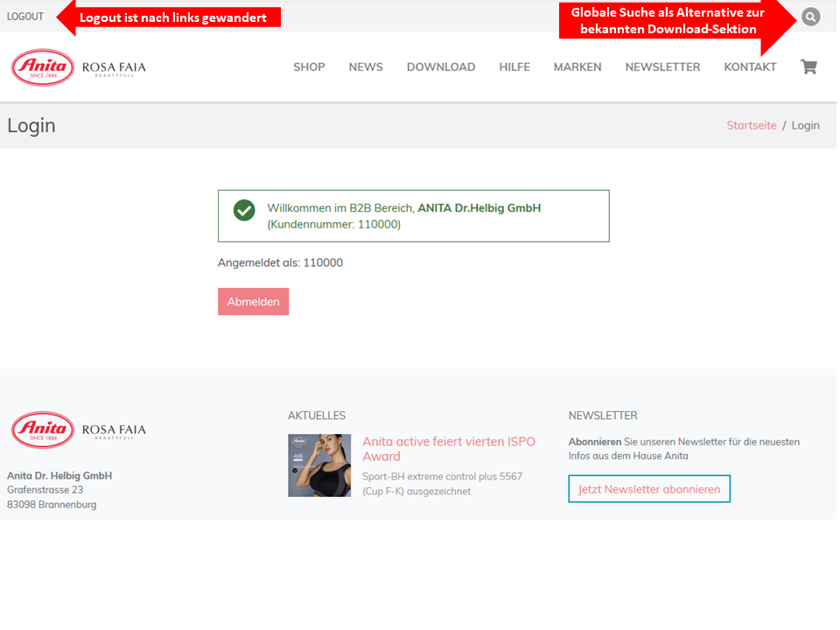The height and width of the screenshot is (630, 840).
Task: Open the shopping cart icon
Action: point(808,66)
